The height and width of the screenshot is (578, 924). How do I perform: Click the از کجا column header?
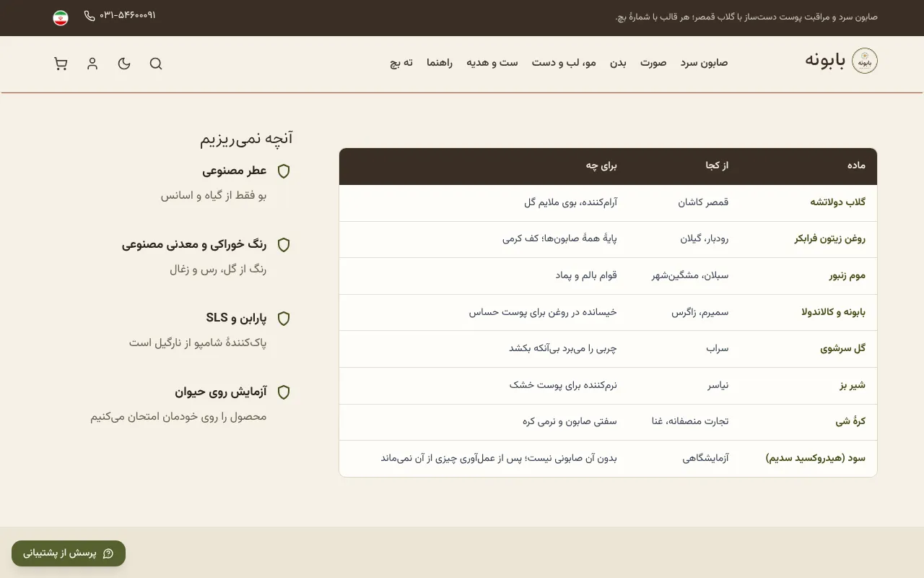click(717, 165)
